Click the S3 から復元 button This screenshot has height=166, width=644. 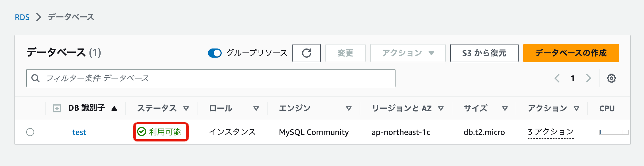pyautogui.click(x=484, y=53)
